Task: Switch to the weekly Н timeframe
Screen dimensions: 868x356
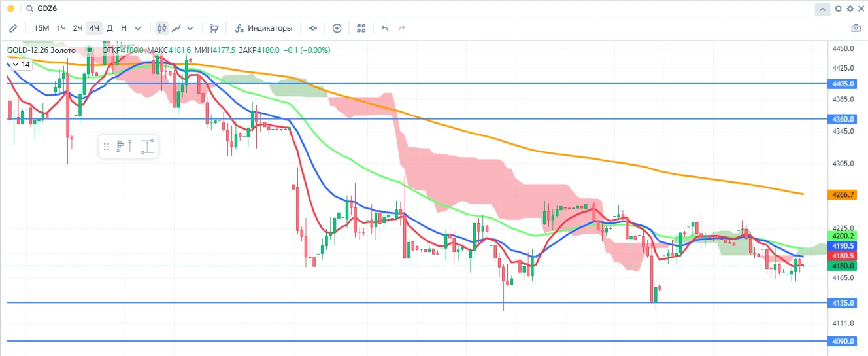Action: click(x=124, y=28)
